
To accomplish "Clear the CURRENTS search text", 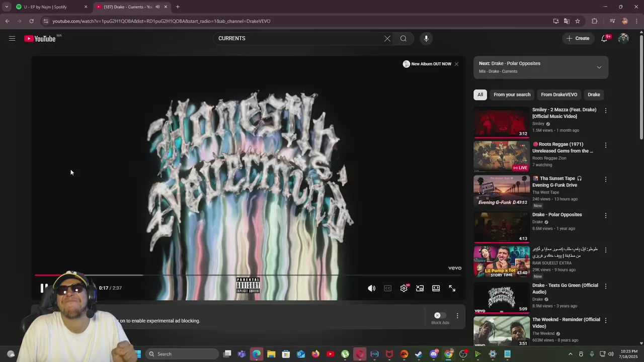I will (x=387, y=38).
